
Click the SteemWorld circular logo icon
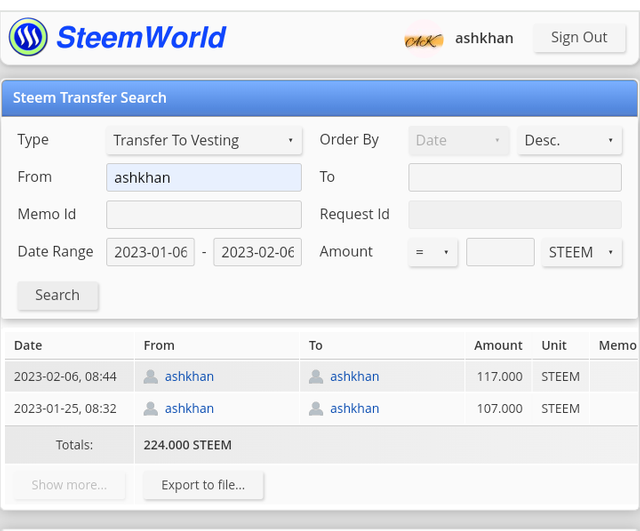click(x=28, y=37)
